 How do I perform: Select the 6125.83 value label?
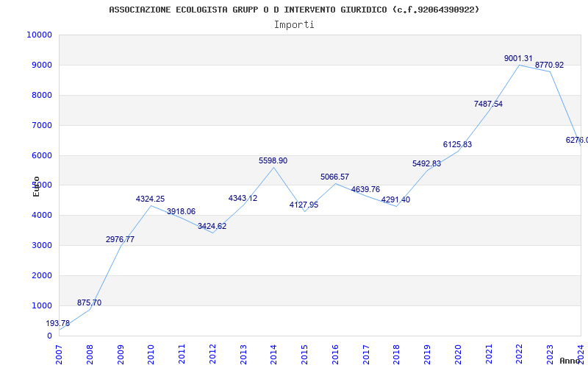[x=457, y=144]
